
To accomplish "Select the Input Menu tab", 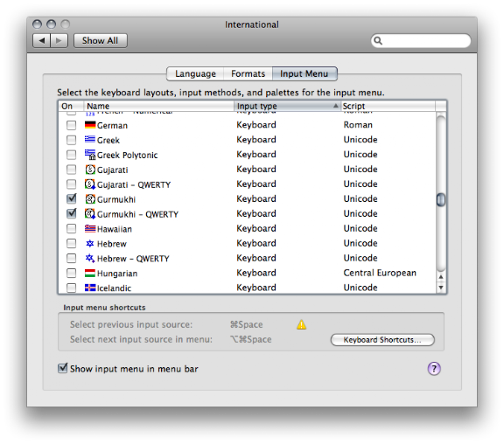I will 304,73.
